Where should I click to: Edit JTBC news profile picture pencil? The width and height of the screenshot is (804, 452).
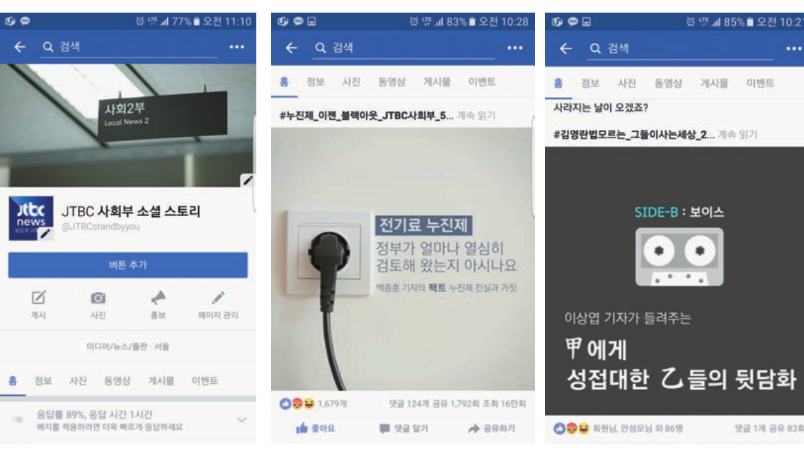click(x=46, y=234)
